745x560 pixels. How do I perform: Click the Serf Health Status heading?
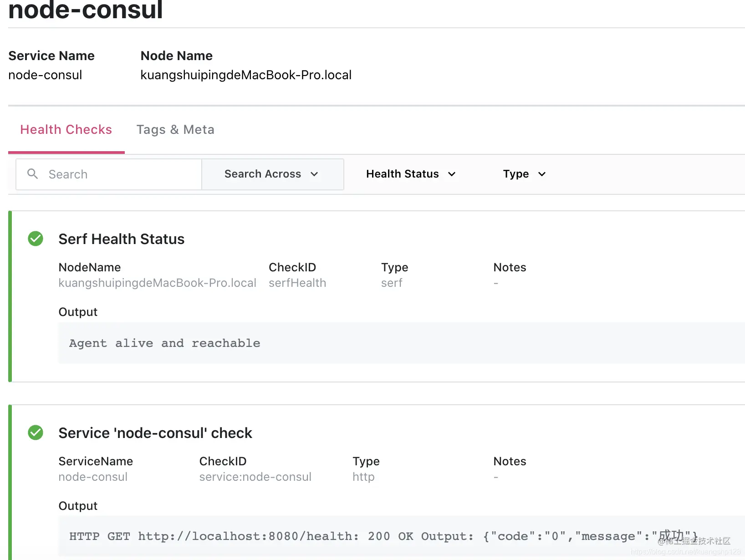122,239
